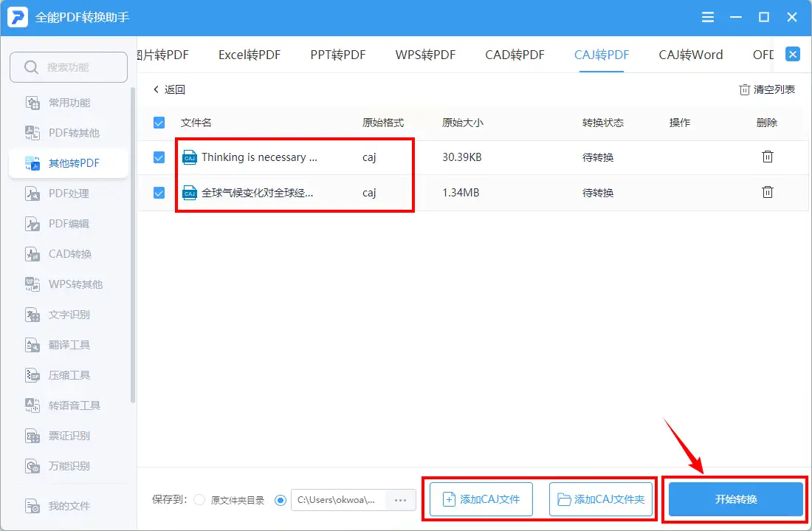Go back using the 返回 chevron

169,89
